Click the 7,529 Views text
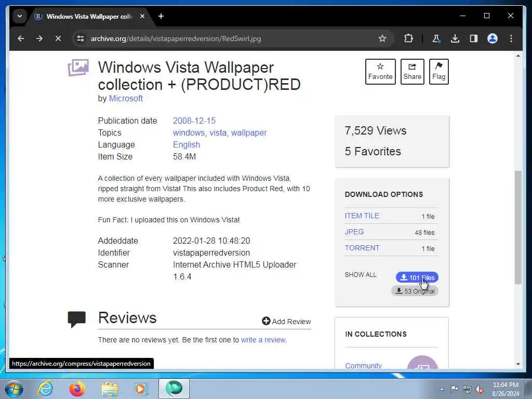 click(x=376, y=130)
